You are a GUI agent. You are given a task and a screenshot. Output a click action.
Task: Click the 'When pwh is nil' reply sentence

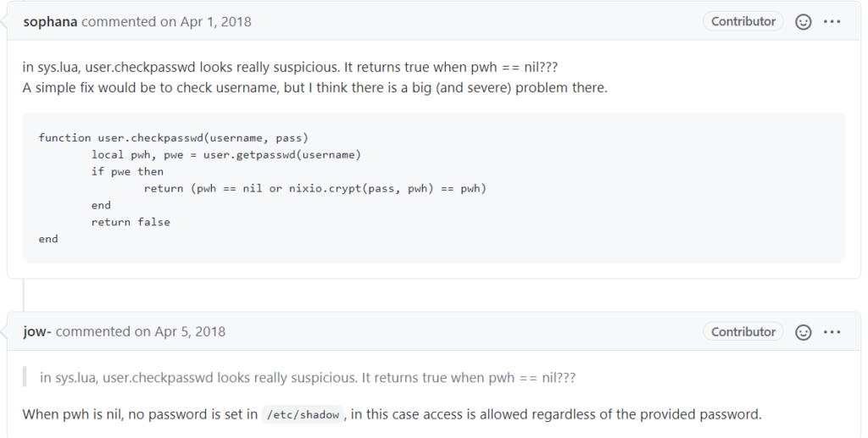[x=392, y=414]
